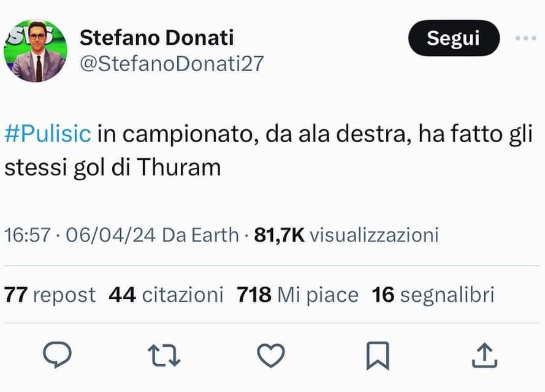
Task: Bookmark the tweet using the bookmark icon
Action: (377, 355)
